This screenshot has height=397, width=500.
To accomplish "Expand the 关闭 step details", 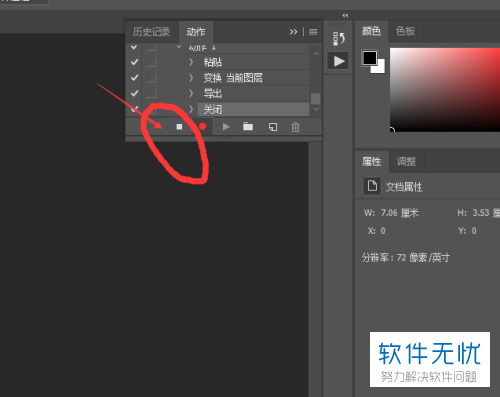I will click(191, 109).
